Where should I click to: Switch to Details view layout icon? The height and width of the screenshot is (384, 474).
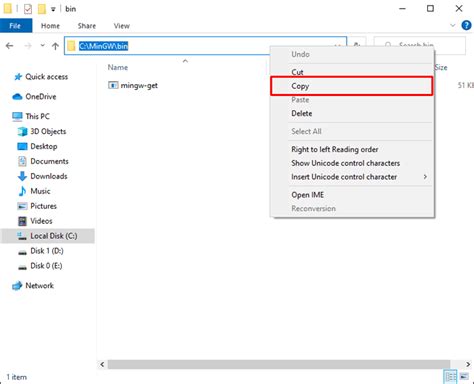450,377
